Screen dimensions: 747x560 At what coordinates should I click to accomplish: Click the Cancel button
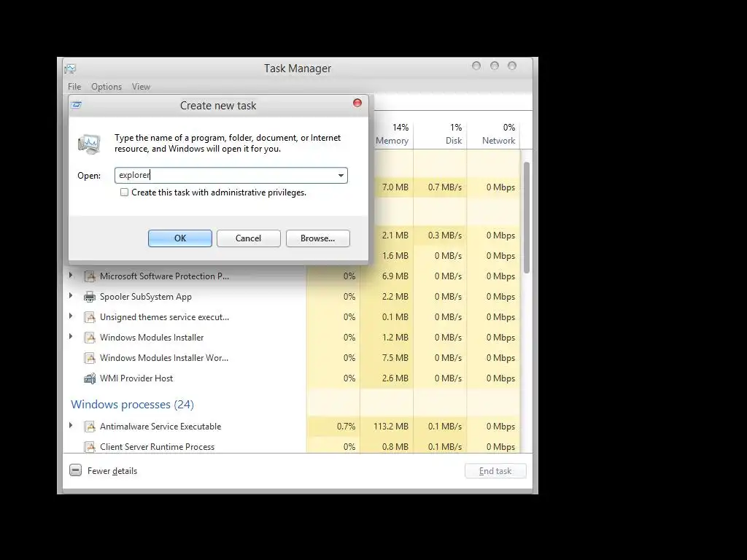pyautogui.click(x=248, y=238)
